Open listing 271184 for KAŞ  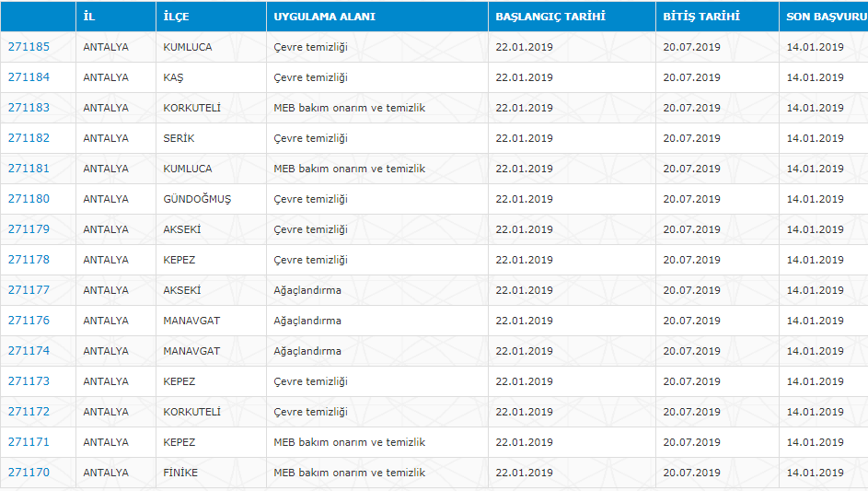coord(29,77)
